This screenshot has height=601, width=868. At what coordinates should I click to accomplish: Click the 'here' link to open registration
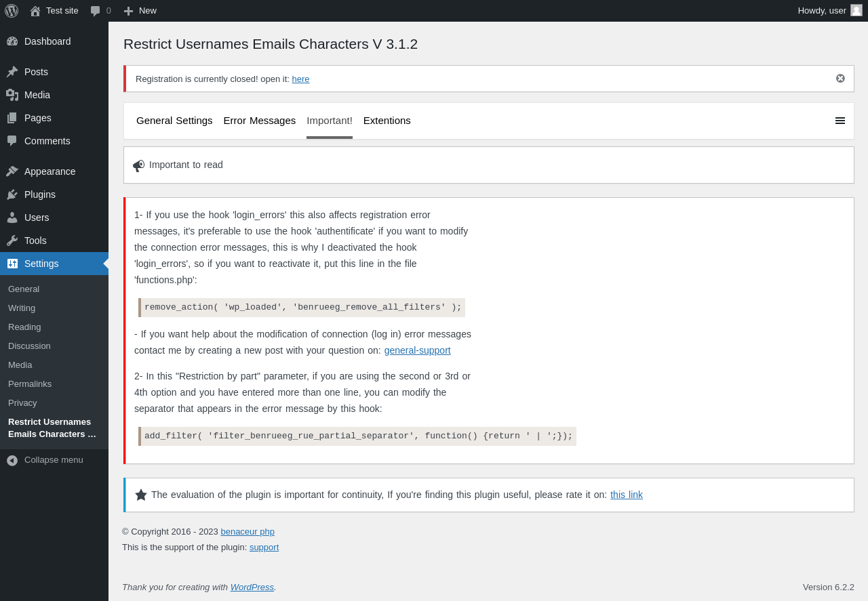point(300,79)
